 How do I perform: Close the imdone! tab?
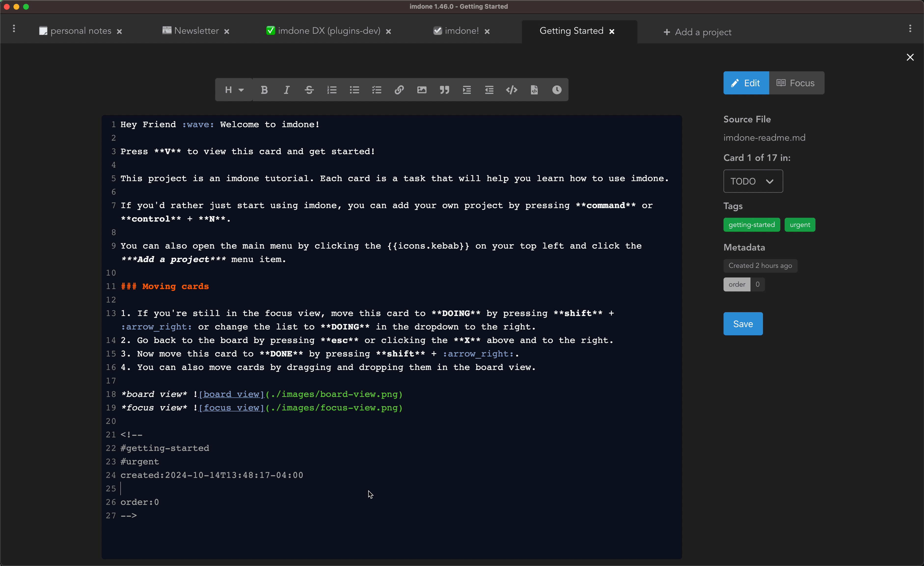487,31
